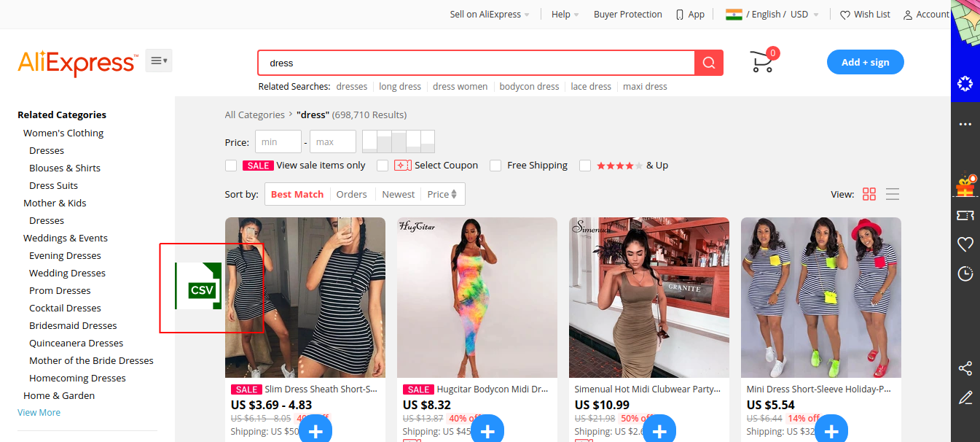This screenshot has width=980, height=442.
Task: Switch to list view icon
Action: 893,194
